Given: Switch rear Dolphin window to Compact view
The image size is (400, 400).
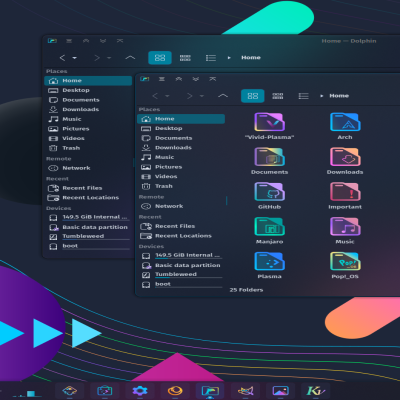Looking at the screenshot, I should click(x=185, y=58).
